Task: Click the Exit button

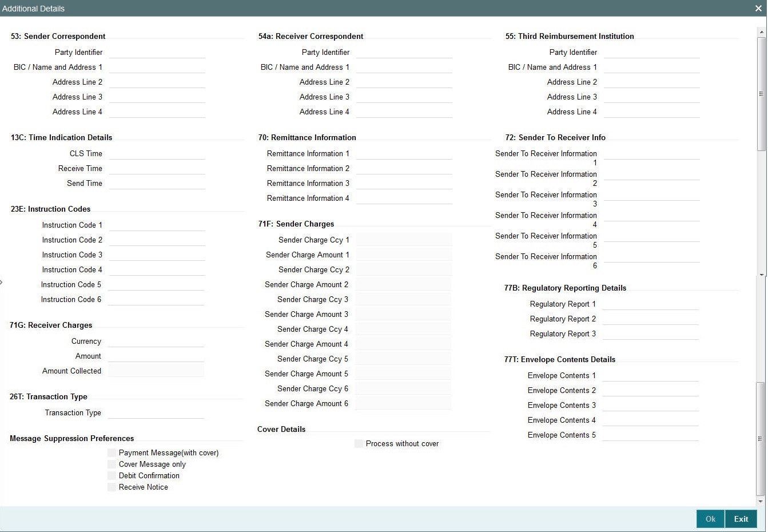Action: click(x=741, y=519)
